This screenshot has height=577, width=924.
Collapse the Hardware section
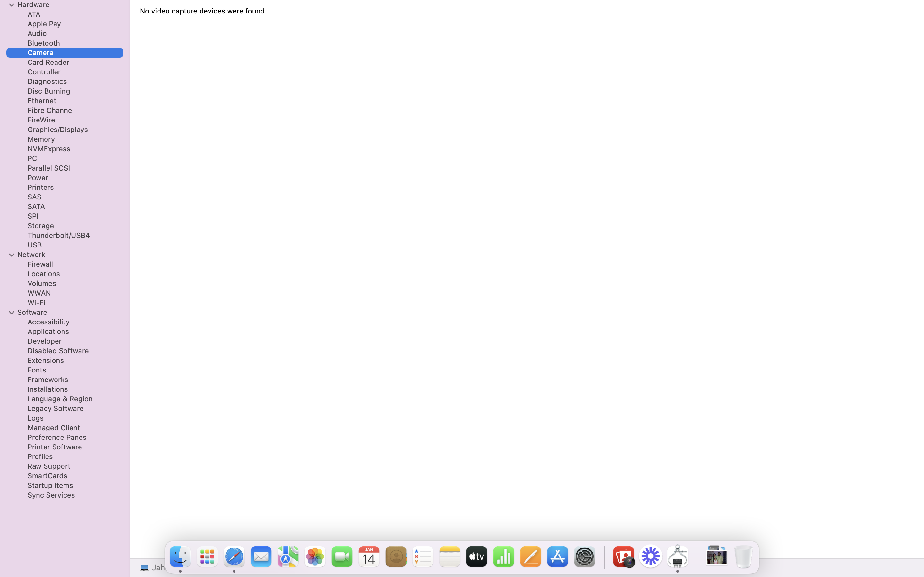[x=12, y=5]
